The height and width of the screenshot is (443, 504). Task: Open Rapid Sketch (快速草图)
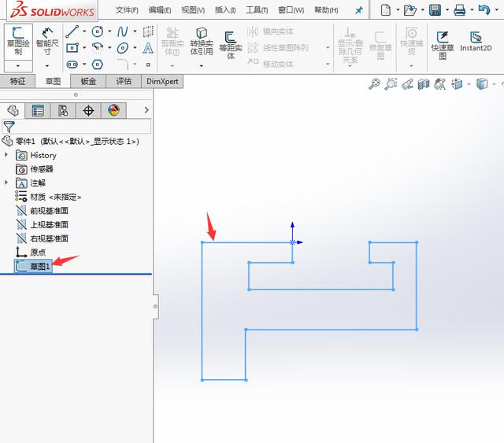(443, 45)
